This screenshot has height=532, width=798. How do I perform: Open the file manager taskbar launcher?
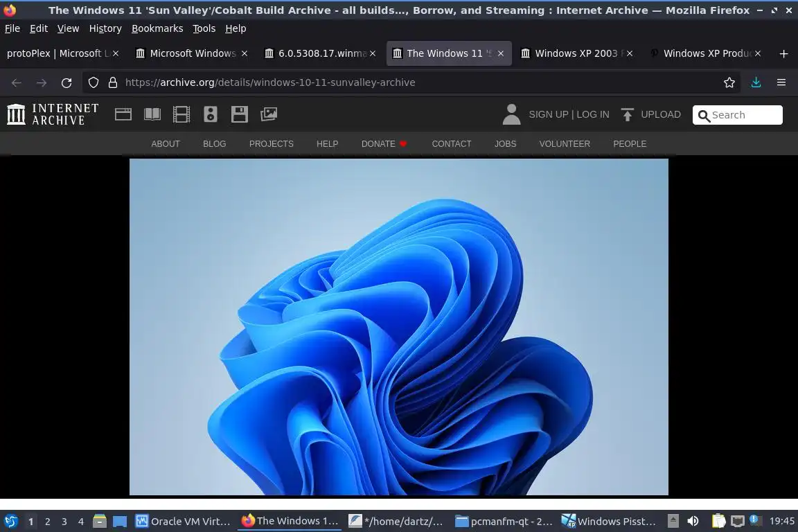(100, 521)
